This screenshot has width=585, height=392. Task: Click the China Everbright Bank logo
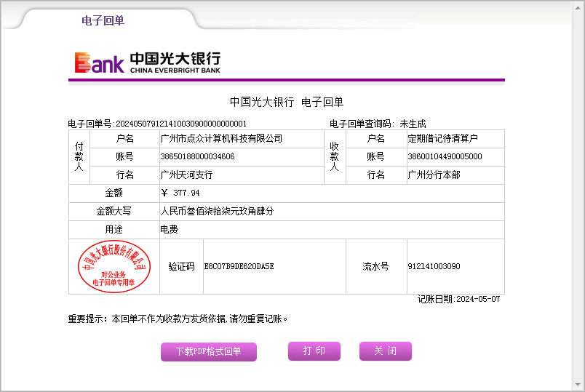click(x=147, y=63)
